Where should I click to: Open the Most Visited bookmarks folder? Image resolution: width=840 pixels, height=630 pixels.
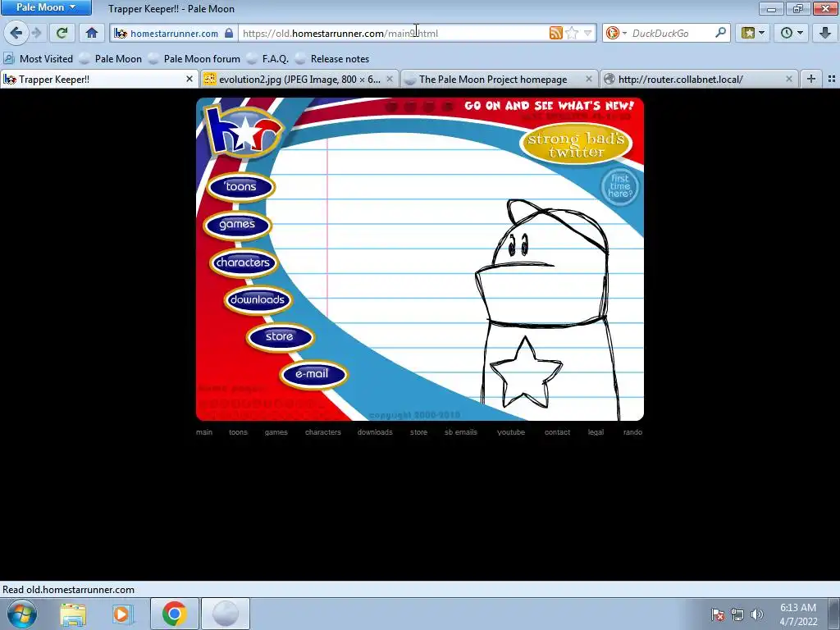(x=39, y=59)
